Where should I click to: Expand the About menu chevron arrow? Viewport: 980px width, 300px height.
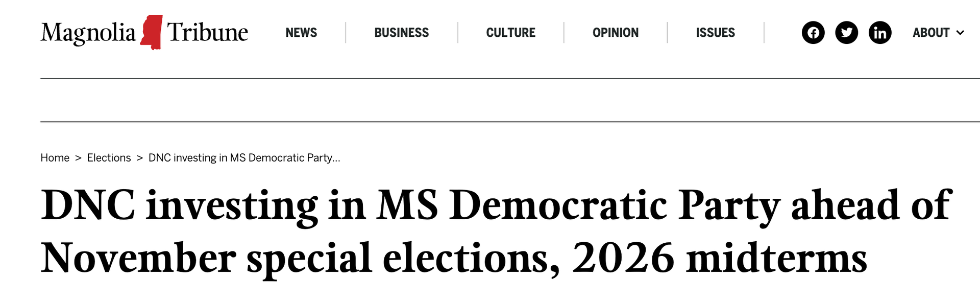point(960,33)
